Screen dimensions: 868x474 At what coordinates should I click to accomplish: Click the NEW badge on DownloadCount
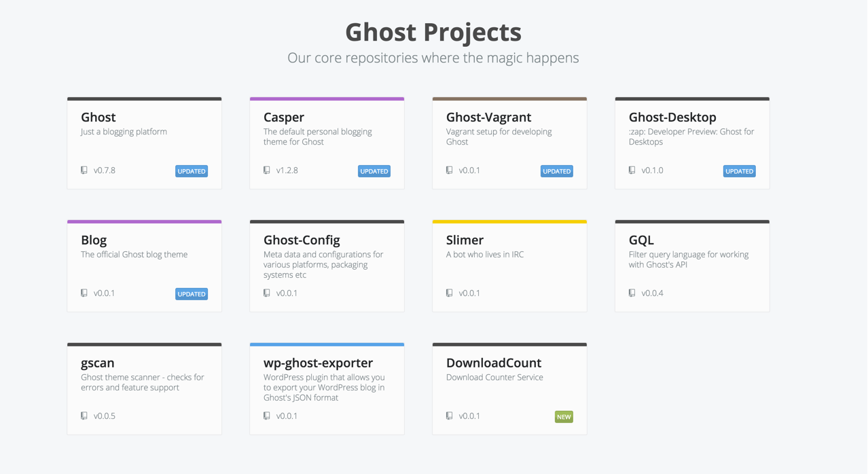pos(564,417)
